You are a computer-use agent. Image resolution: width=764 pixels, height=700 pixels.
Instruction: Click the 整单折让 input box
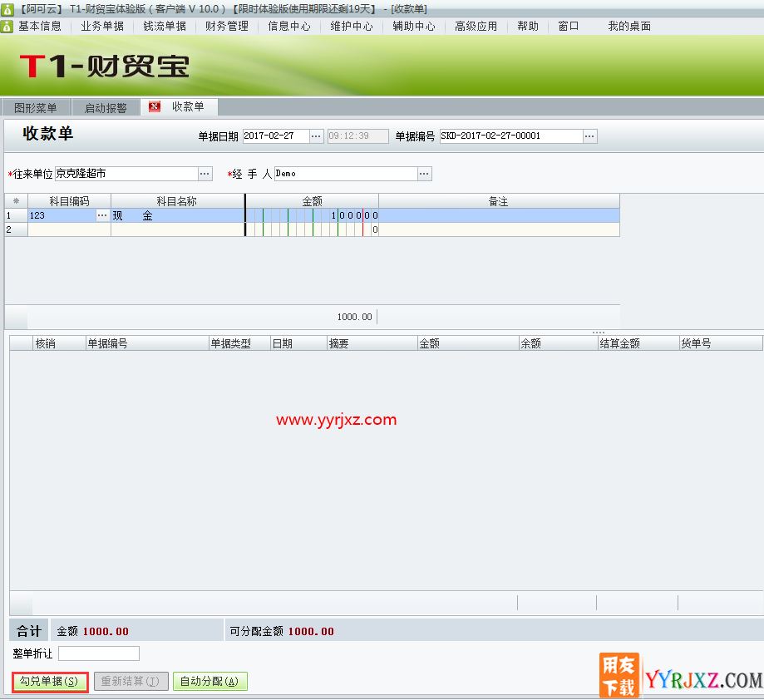[x=99, y=653]
